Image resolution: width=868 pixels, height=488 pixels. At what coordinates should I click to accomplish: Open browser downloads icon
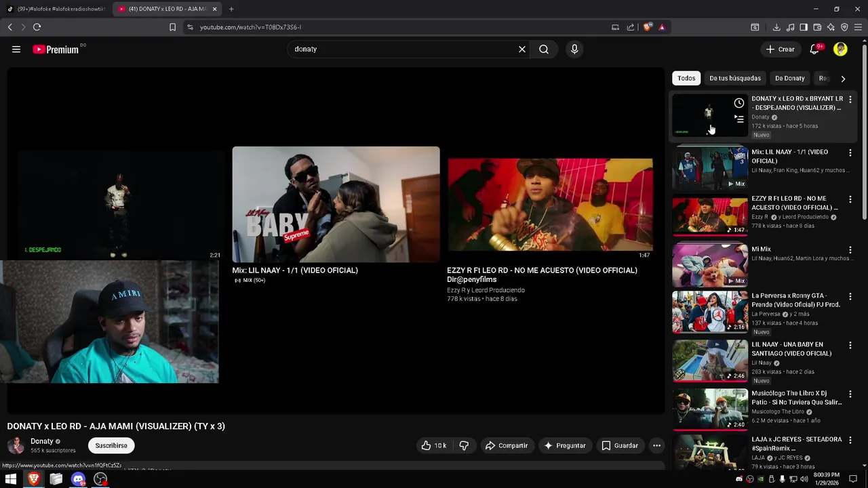[x=776, y=27]
